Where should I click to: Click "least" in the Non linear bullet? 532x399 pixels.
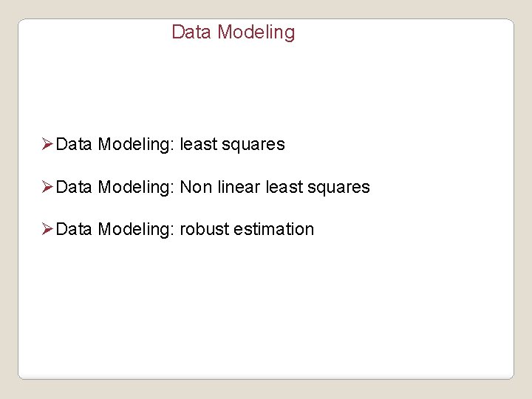[284, 187]
